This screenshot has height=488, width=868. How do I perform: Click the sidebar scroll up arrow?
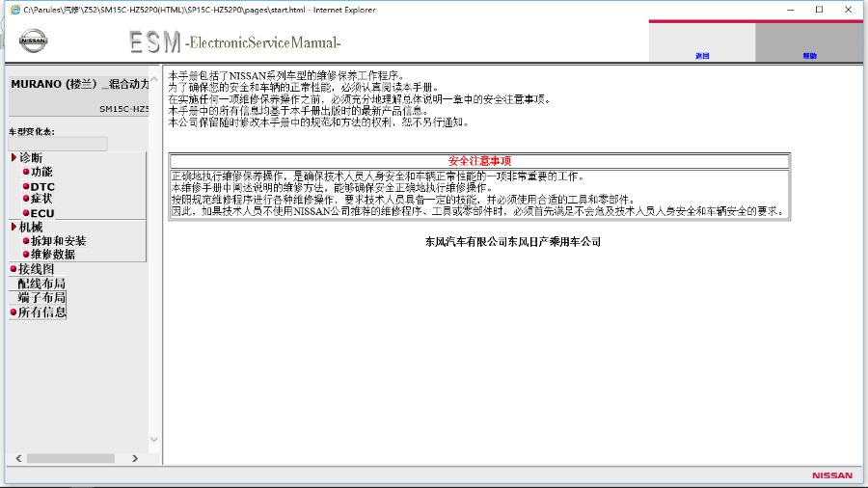click(154, 80)
